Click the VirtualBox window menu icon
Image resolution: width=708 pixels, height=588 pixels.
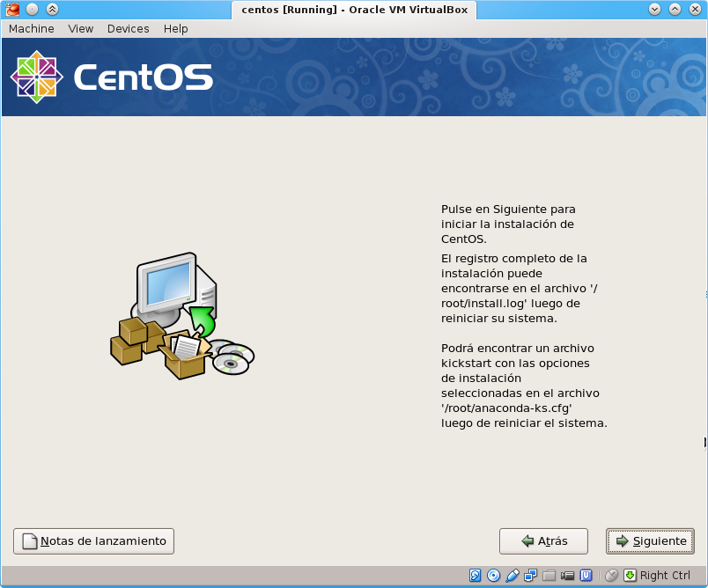click(12, 9)
